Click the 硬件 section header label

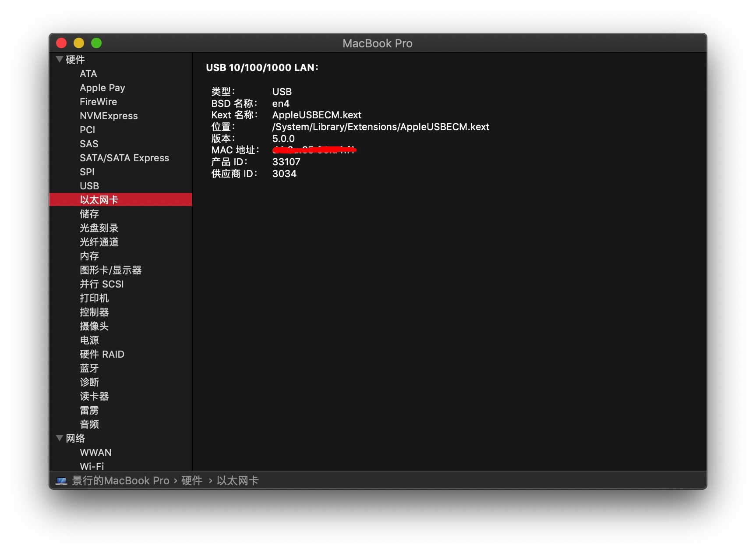pyautogui.click(x=75, y=60)
